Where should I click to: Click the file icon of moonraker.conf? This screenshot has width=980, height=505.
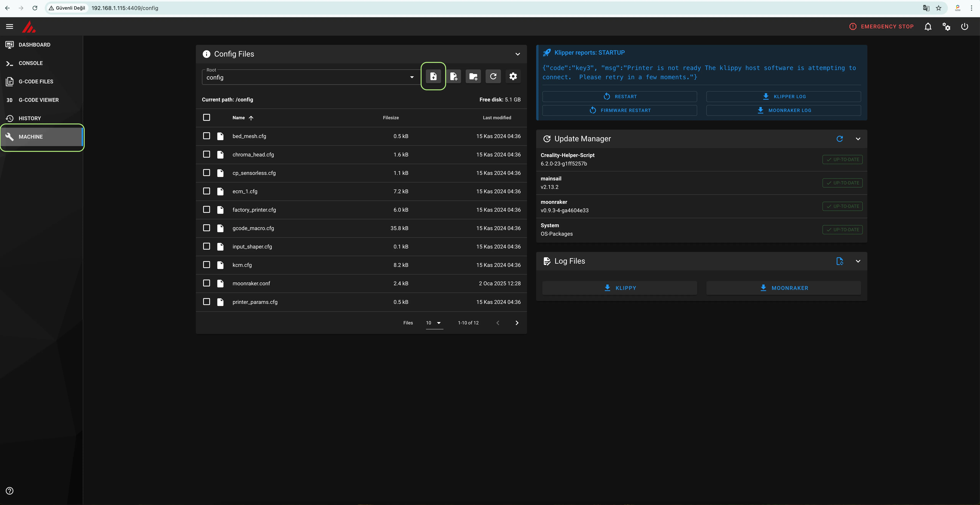click(x=220, y=284)
